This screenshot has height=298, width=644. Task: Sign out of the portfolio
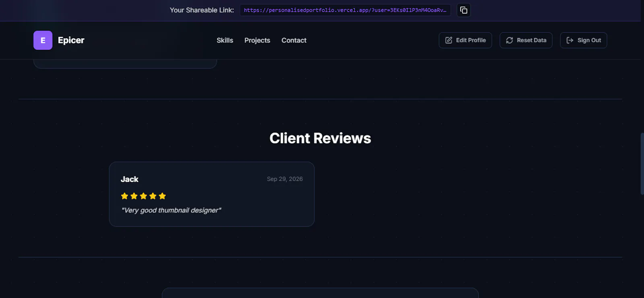pyautogui.click(x=584, y=40)
